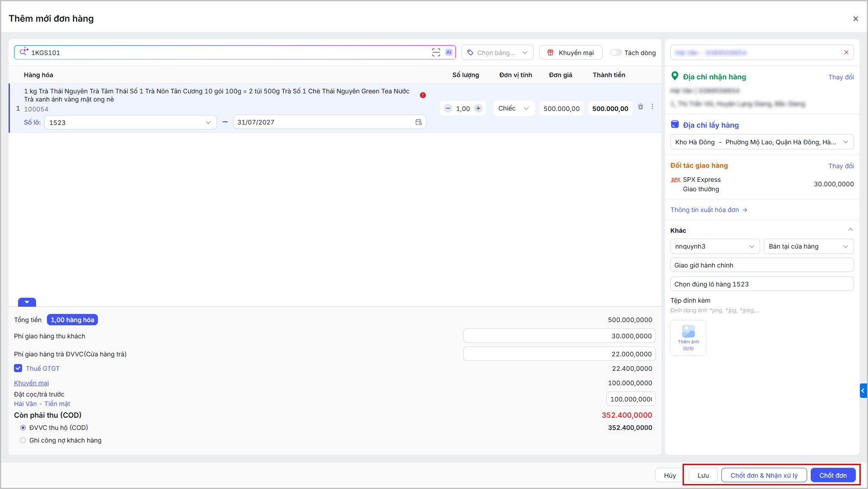The height and width of the screenshot is (489, 868).
Task: Open the expiry date calendar icon
Action: point(419,122)
